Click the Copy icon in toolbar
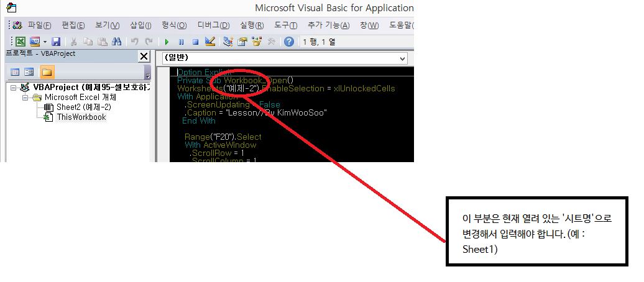Screen dimensions: 644x282 88,42
